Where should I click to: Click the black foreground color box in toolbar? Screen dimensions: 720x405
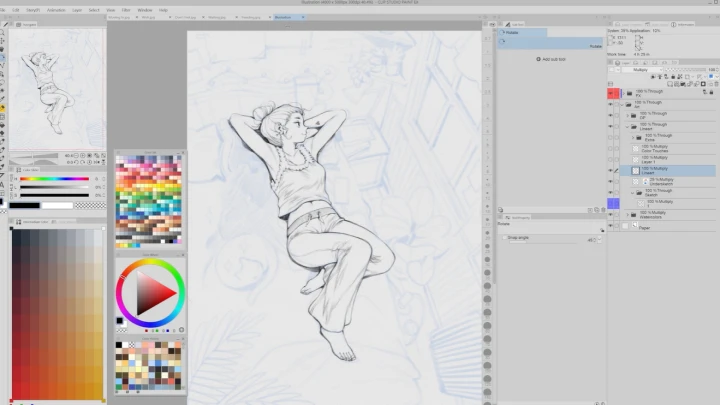pyautogui.click(x=1, y=201)
